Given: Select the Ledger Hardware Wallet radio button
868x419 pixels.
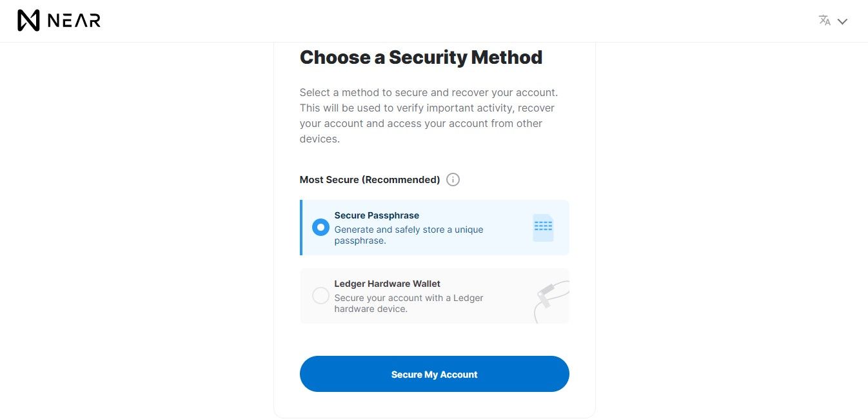Looking at the screenshot, I should [x=321, y=296].
